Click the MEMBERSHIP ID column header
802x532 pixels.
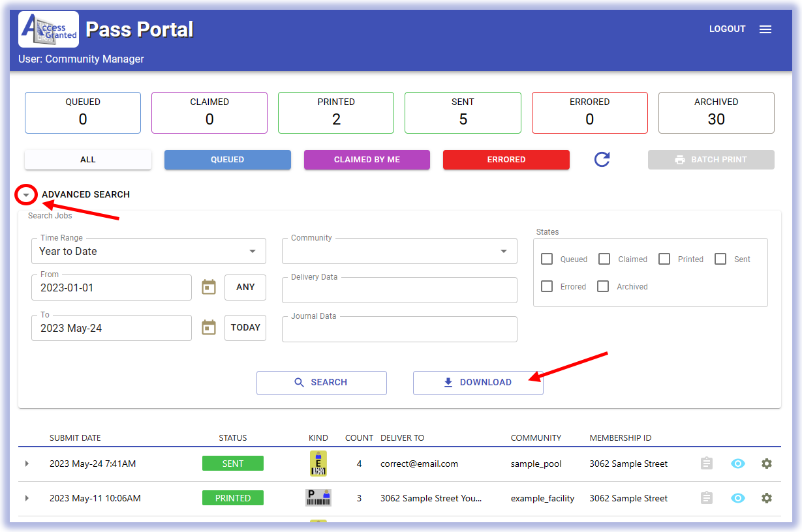(x=621, y=438)
